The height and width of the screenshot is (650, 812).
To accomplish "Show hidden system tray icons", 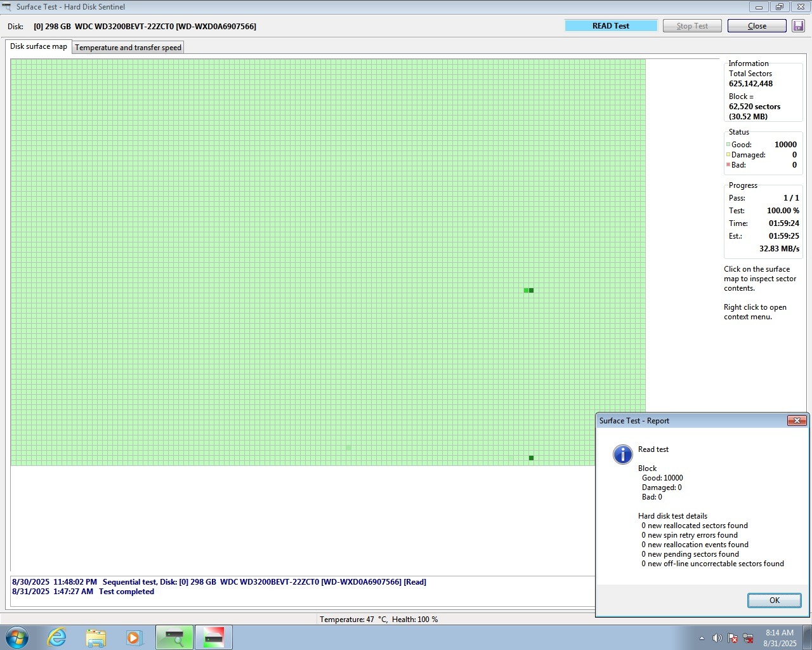I will [x=702, y=638].
